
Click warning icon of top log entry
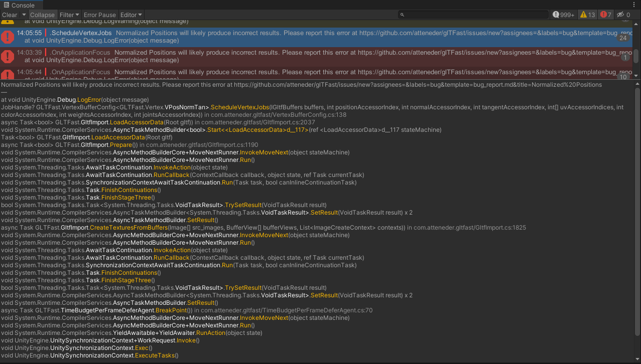tap(8, 22)
